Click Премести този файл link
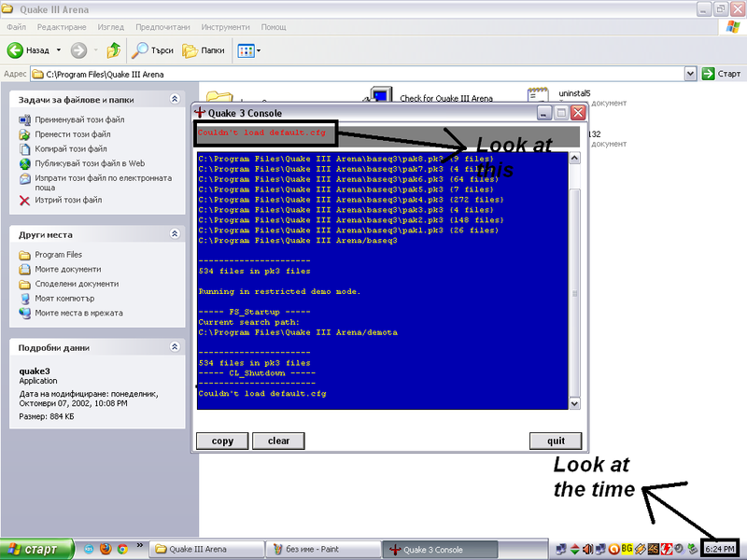This screenshot has height=560, width=747. [x=73, y=134]
